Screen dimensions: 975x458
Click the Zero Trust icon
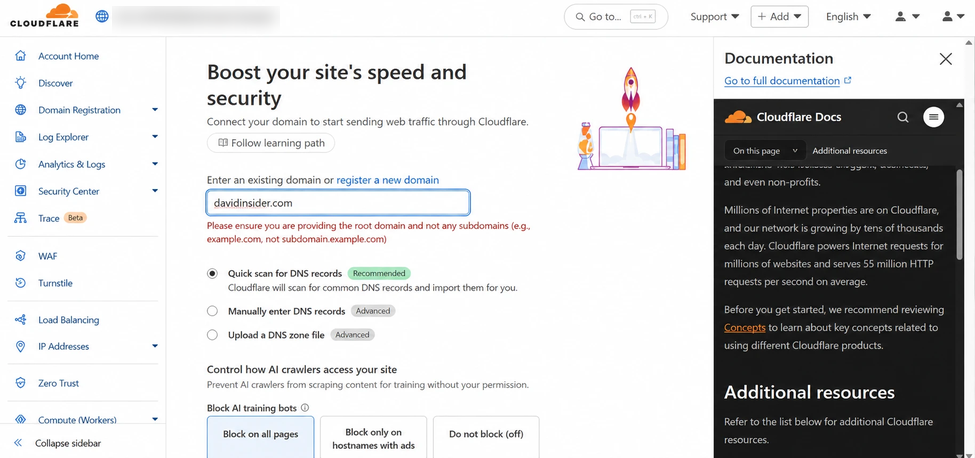click(x=21, y=383)
